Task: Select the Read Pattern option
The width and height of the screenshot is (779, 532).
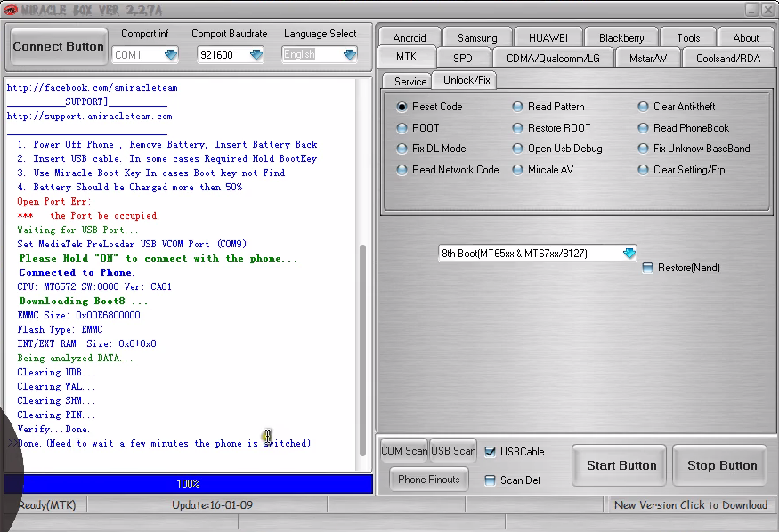Action: [517, 107]
